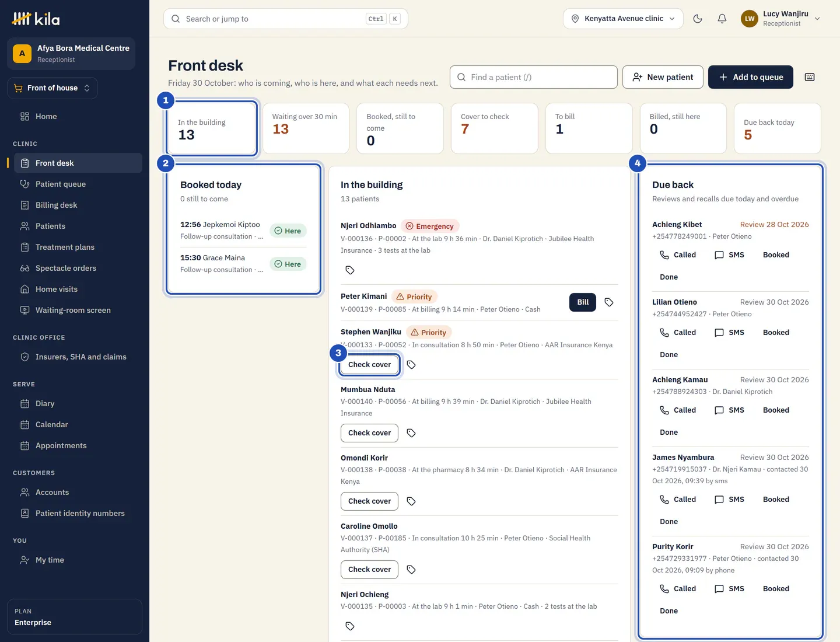Toggle Here status for Jepkemoi Kiptoo
The height and width of the screenshot is (642, 840).
tap(288, 231)
